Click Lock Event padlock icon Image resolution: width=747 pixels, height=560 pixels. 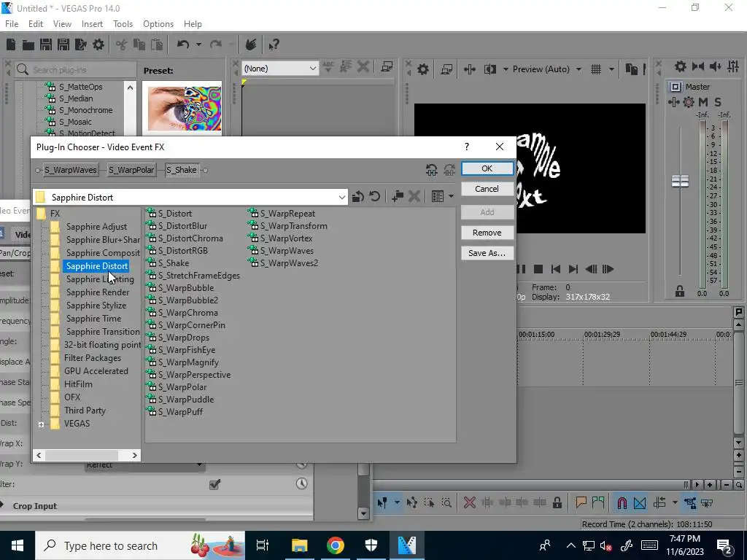coord(557,503)
